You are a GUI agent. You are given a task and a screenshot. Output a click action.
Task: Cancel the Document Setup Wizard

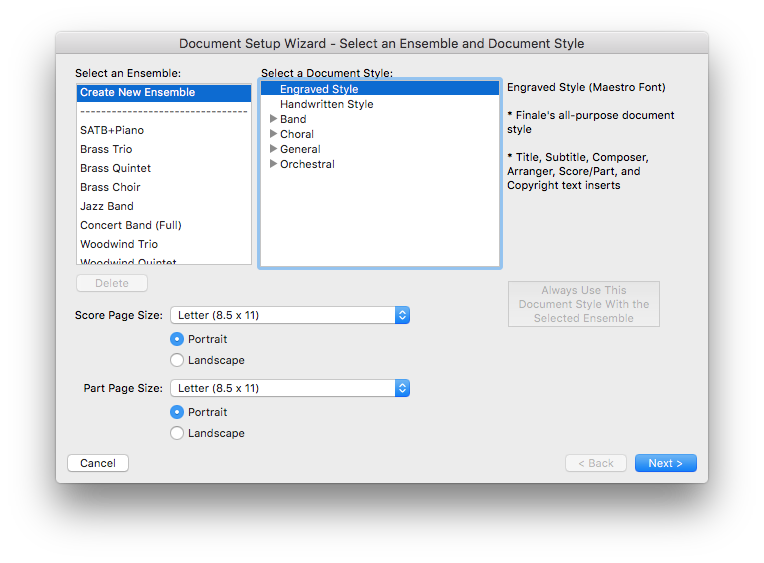98,463
